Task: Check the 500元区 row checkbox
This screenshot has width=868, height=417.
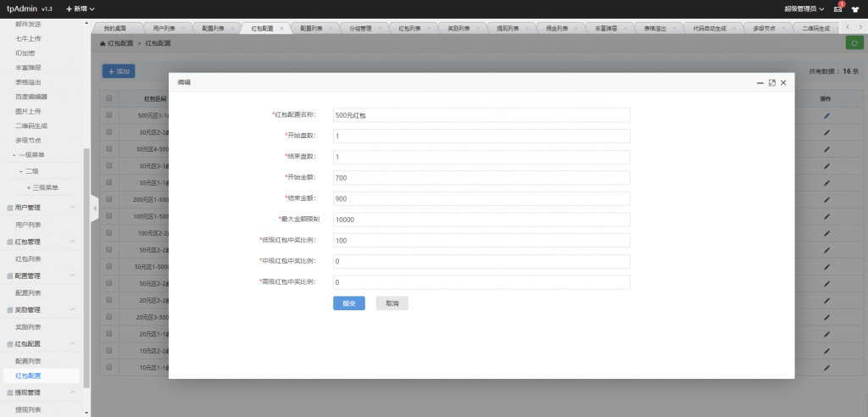Action: pos(108,115)
